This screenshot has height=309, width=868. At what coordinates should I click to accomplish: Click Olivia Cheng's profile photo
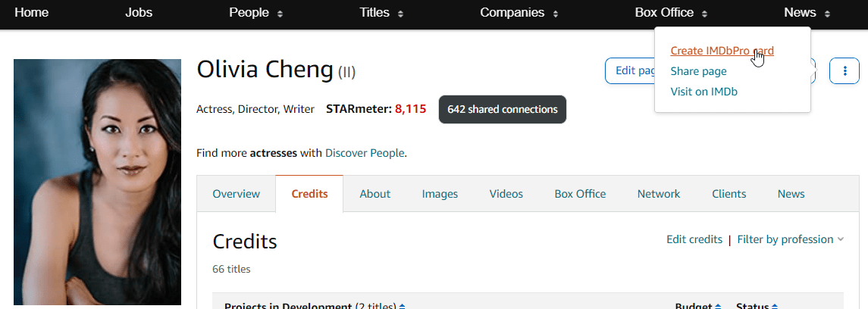tap(97, 182)
